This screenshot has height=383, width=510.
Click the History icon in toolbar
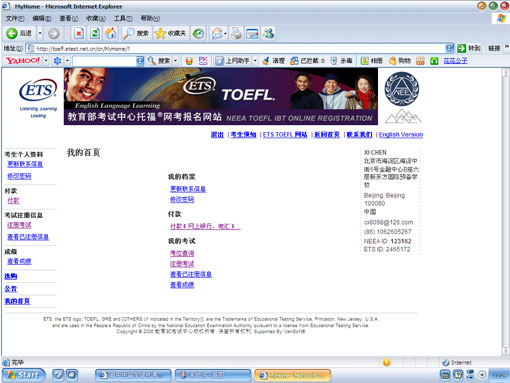pyautogui.click(x=198, y=33)
